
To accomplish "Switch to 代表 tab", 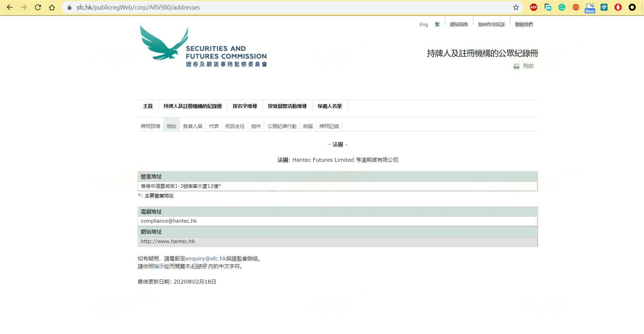I will (214, 126).
